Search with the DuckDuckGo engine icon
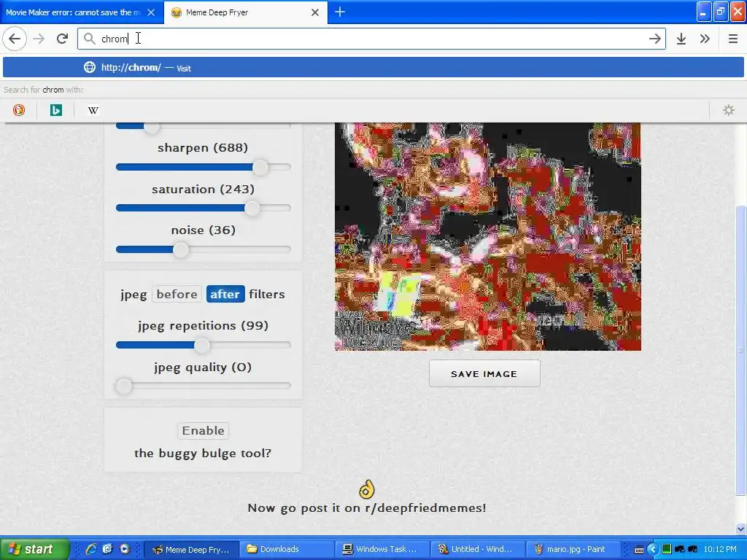This screenshot has width=747, height=560. click(x=18, y=110)
